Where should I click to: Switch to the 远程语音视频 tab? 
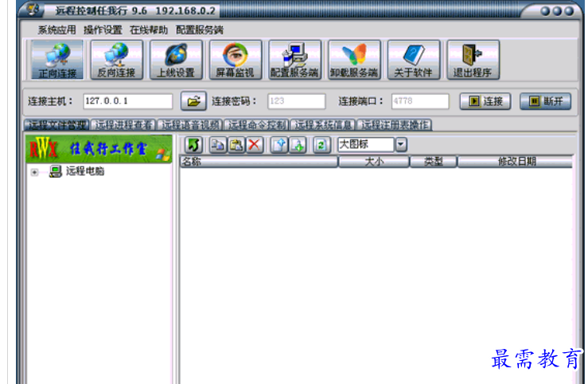click(x=190, y=125)
